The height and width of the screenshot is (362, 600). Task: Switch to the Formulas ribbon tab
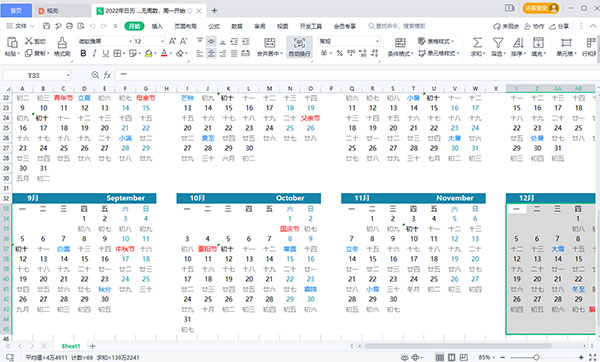(214, 26)
